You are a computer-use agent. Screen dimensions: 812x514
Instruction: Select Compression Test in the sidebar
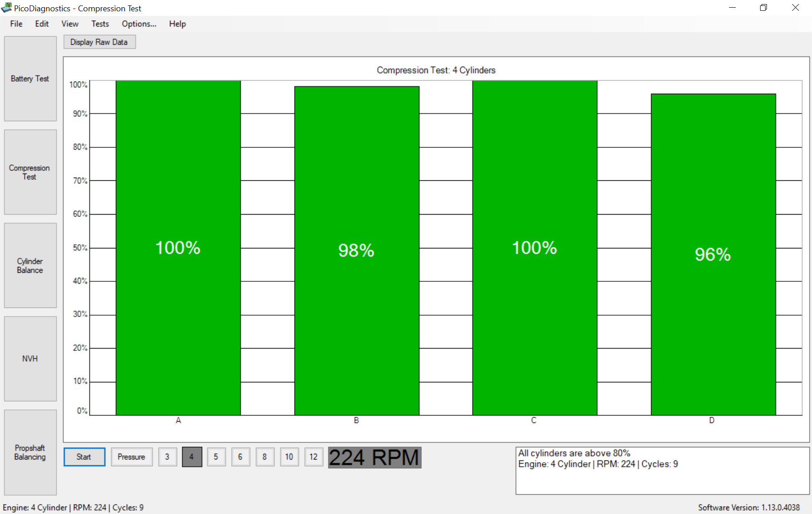click(30, 172)
